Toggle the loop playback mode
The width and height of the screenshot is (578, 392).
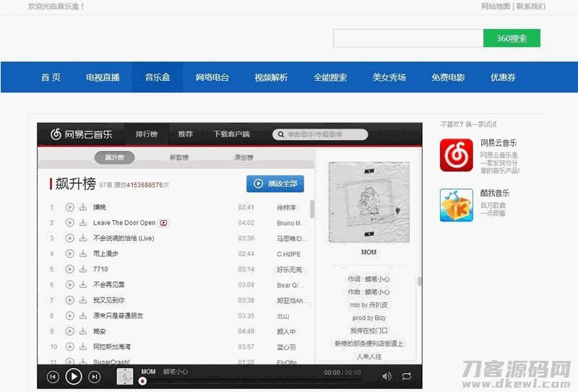pos(407,376)
